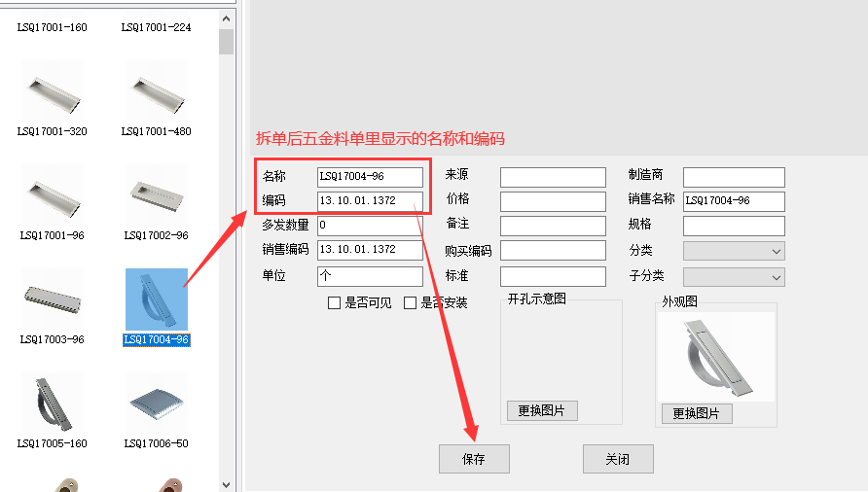The width and height of the screenshot is (868, 492).
Task: Select the LSQ17002-96 handle thumbnail
Action: click(157, 194)
